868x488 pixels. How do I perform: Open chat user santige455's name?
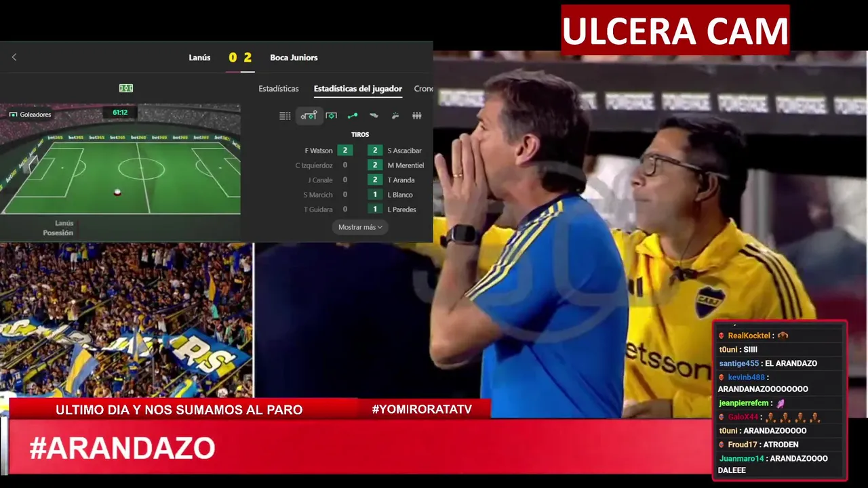[x=738, y=363]
